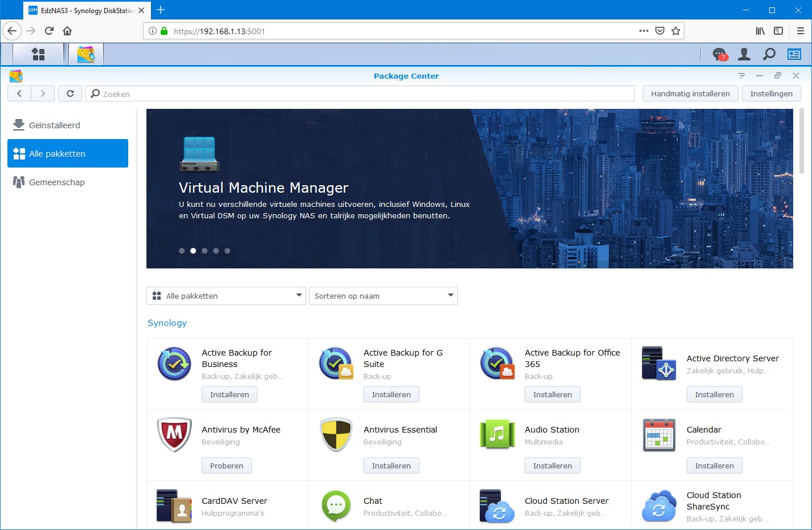Open Active Backup for Office 365 icon

497,364
